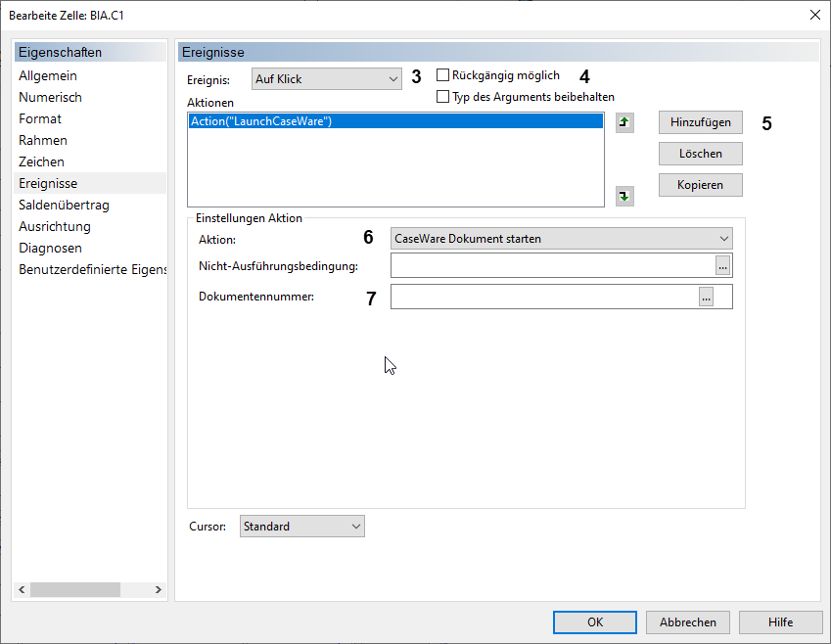Click the Hinzufügen button
The width and height of the screenshot is (831, 644).
700,122
